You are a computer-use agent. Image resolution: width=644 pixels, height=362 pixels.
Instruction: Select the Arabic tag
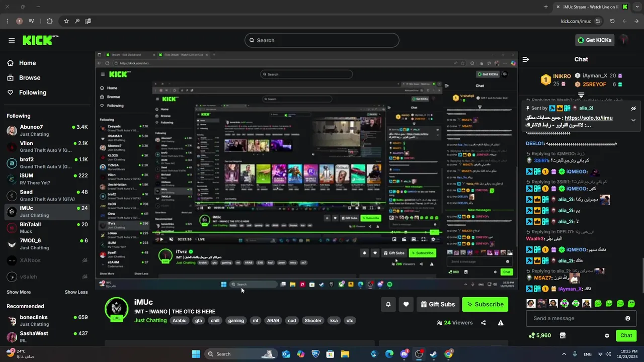[x=179, y=320]
